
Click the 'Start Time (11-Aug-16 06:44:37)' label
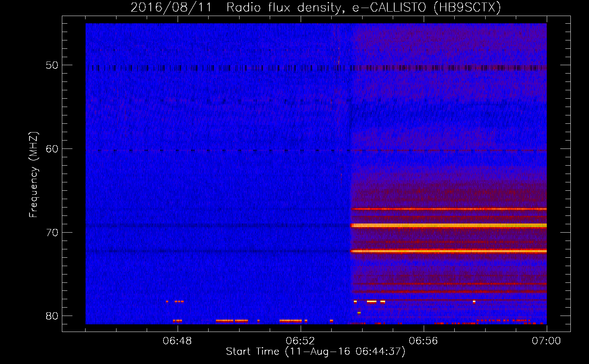click(316, 352)
